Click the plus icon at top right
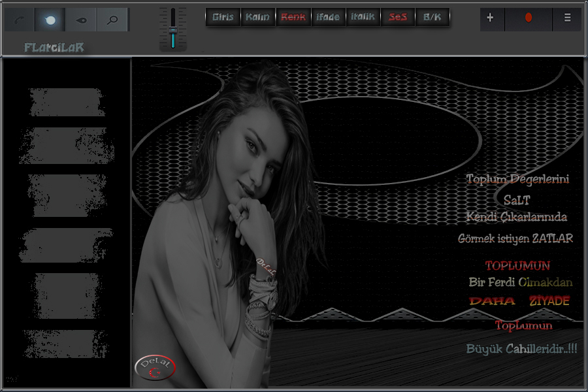588x392 pixels. (x=492, y=19)
